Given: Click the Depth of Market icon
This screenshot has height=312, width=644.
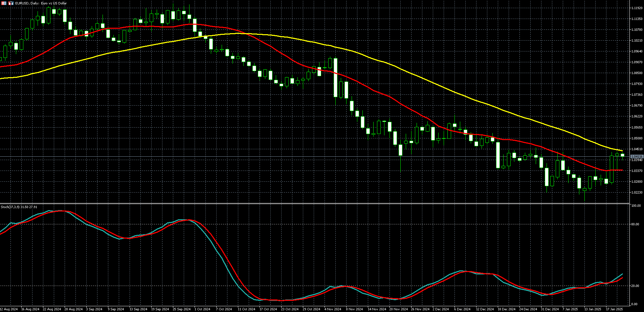Looking at the screenshot, I should [4, 3].
